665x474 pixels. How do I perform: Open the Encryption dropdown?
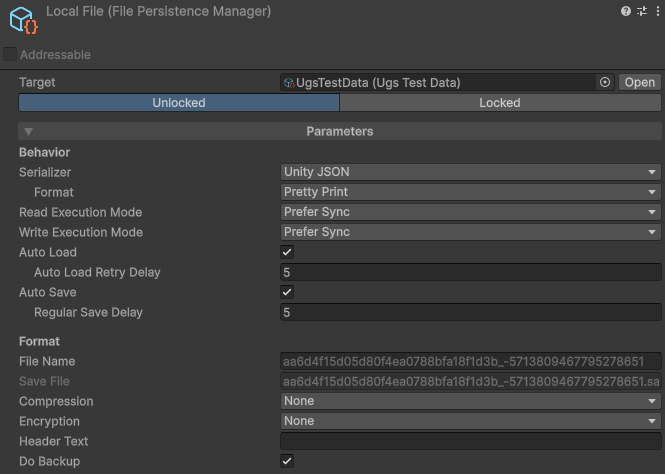point(470,421)
